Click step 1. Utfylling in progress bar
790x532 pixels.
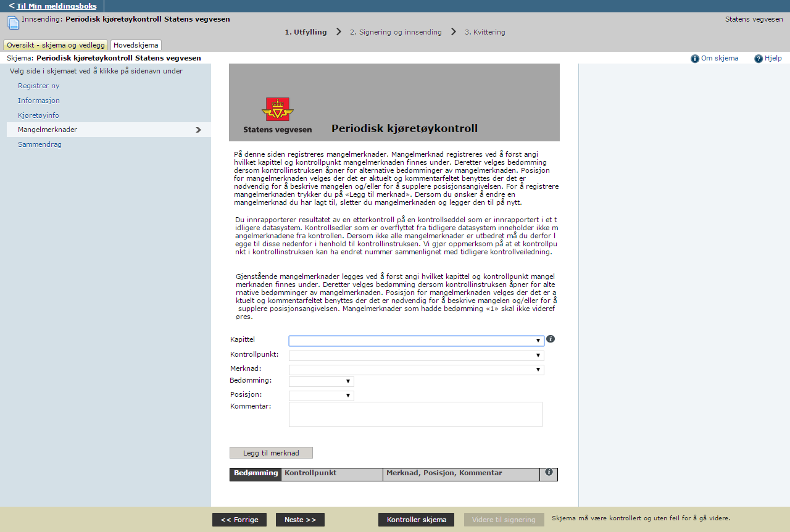(x=306, y=32)
